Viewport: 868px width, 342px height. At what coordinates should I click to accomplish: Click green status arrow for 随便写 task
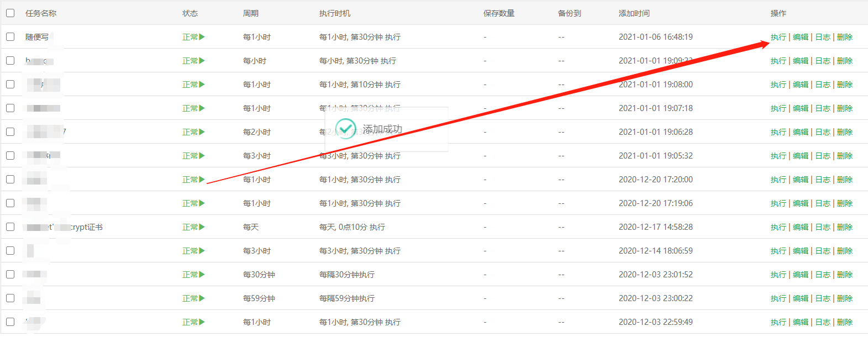coord(202,37)
